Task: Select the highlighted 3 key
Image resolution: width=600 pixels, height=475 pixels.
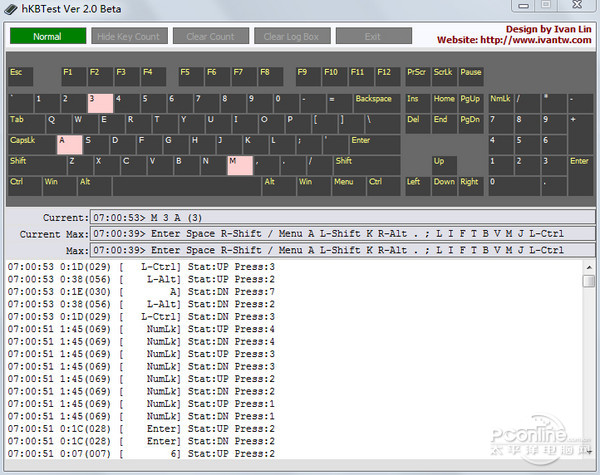Action: [99, 102]
